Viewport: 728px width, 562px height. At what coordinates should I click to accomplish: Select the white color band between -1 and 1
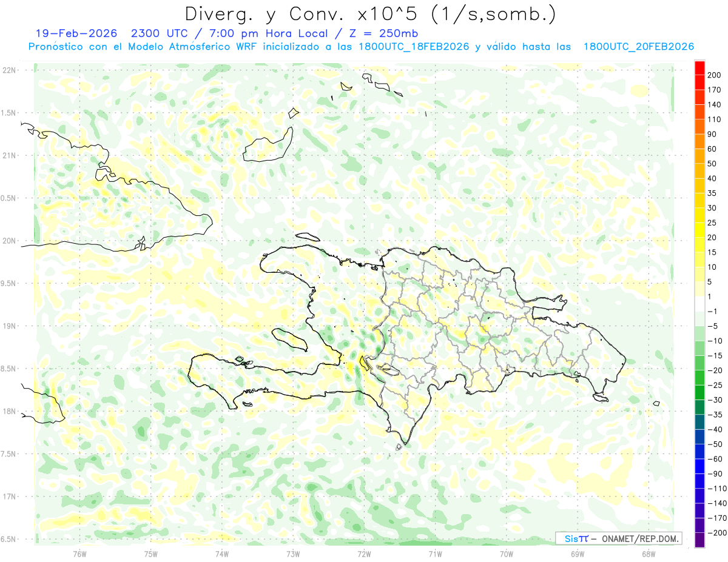click(699, 304)
